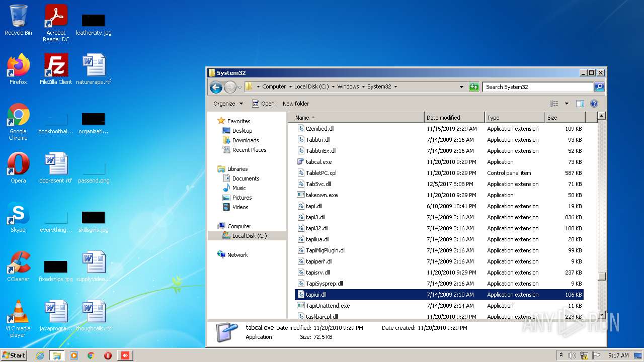Viewport: 644px width, 362px height.
Task: Select the Pictures library
Action: pyautogui.click(x=242, y=198)
